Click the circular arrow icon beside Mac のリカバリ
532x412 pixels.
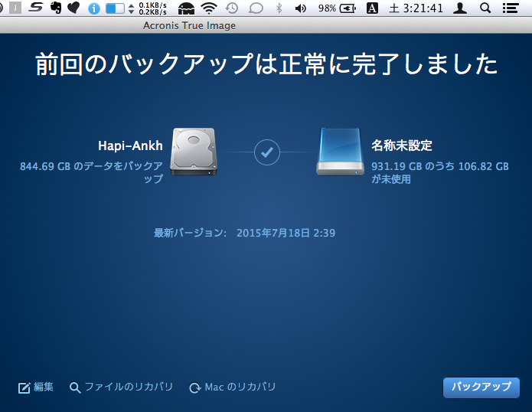coord(195,388)
